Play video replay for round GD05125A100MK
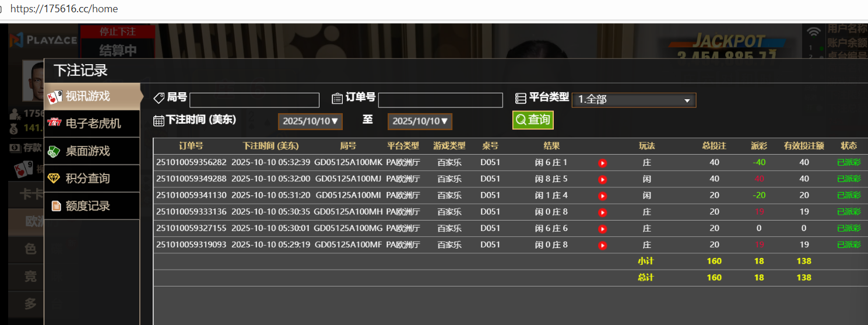Image resolution: width=868 pixels, height=325 pixels. (603, 163)
